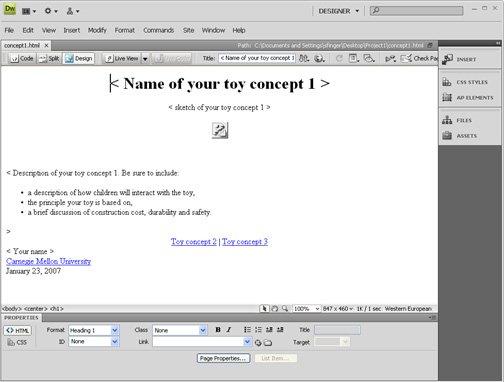Image resolution: width=504 pixels, height=382 pixels.
Task: Open the Edit menu
Action: click(x=28, y=30)
